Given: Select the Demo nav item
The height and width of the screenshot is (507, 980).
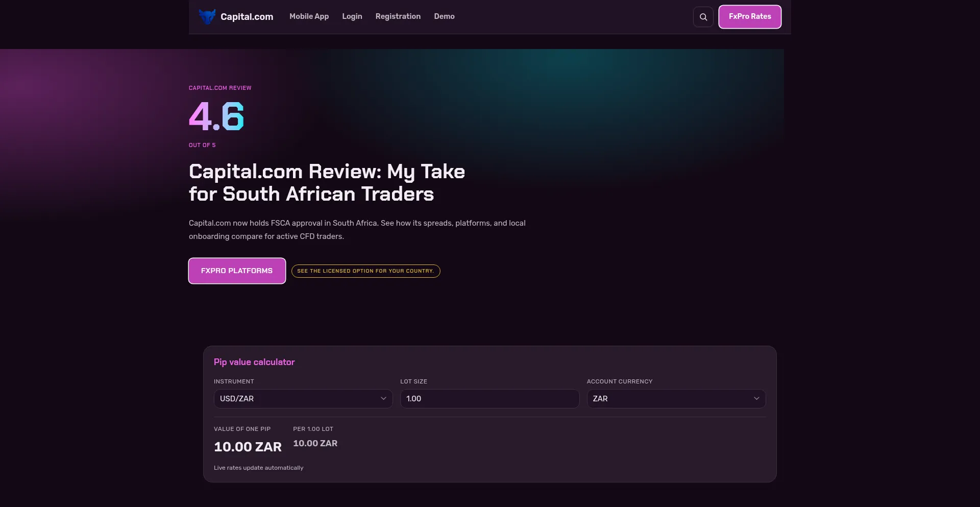Looking at the screenshot, I should [445, 16].
